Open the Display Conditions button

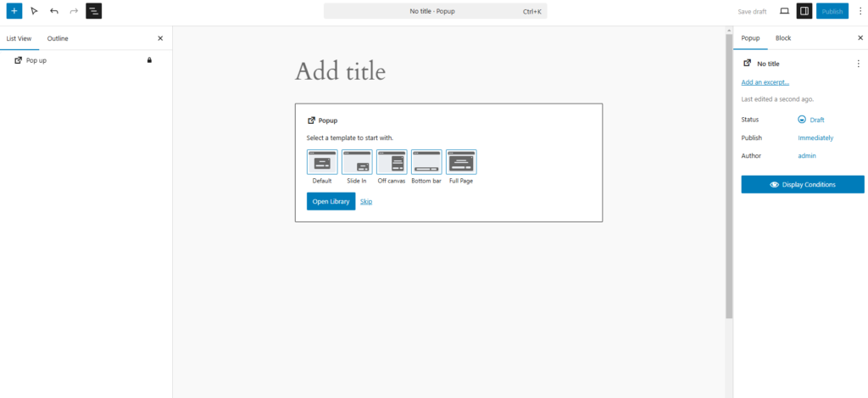(803, 185)
